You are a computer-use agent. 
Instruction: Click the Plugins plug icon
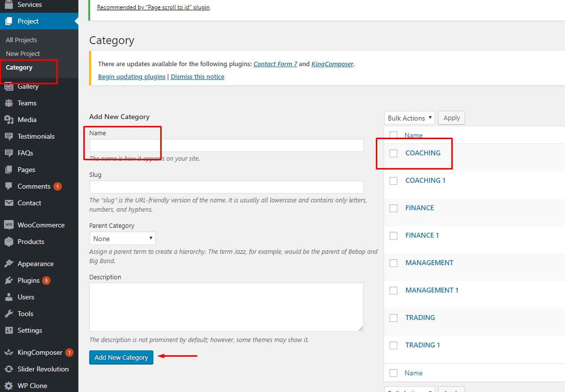coord(9,280)
